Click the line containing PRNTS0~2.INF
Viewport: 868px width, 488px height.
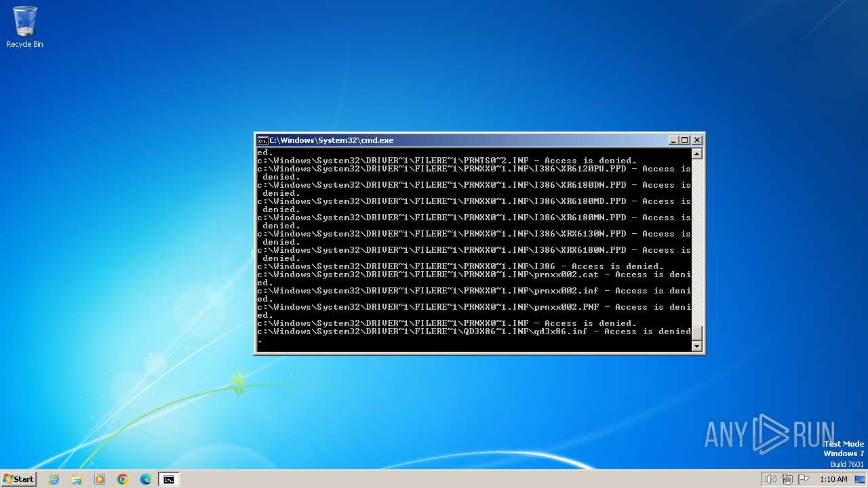(x=447, y=161)
